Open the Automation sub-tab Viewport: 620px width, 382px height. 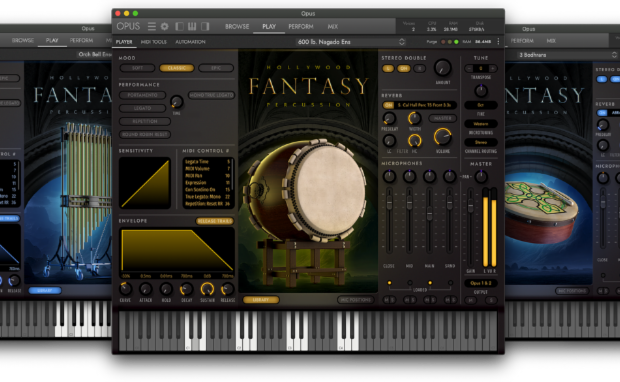(190, 42)
